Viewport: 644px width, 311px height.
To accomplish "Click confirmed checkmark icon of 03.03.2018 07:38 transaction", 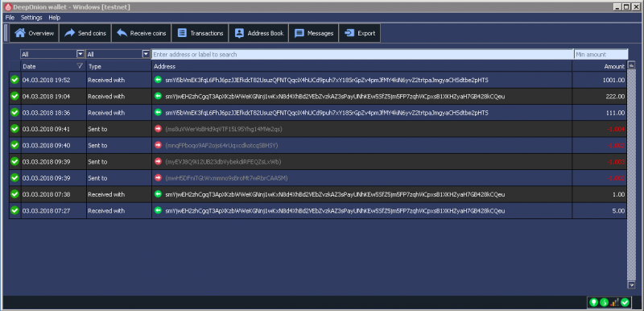I will pos(14,194).
